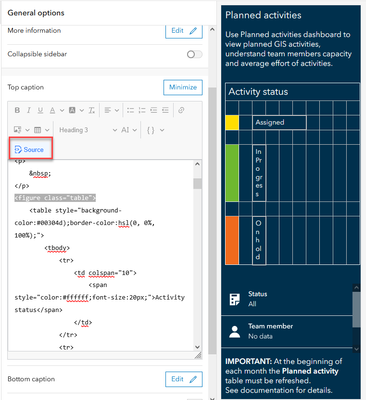The height and width of the screenshot is (400, 366).
Task: Click the green In Progress color cell
Action: [x=232, y=173]
